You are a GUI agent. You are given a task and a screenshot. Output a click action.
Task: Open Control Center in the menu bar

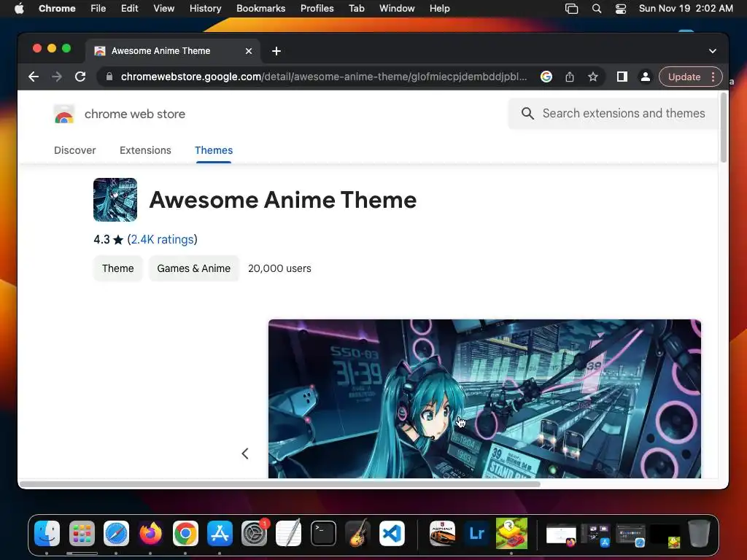click(621, 9)
